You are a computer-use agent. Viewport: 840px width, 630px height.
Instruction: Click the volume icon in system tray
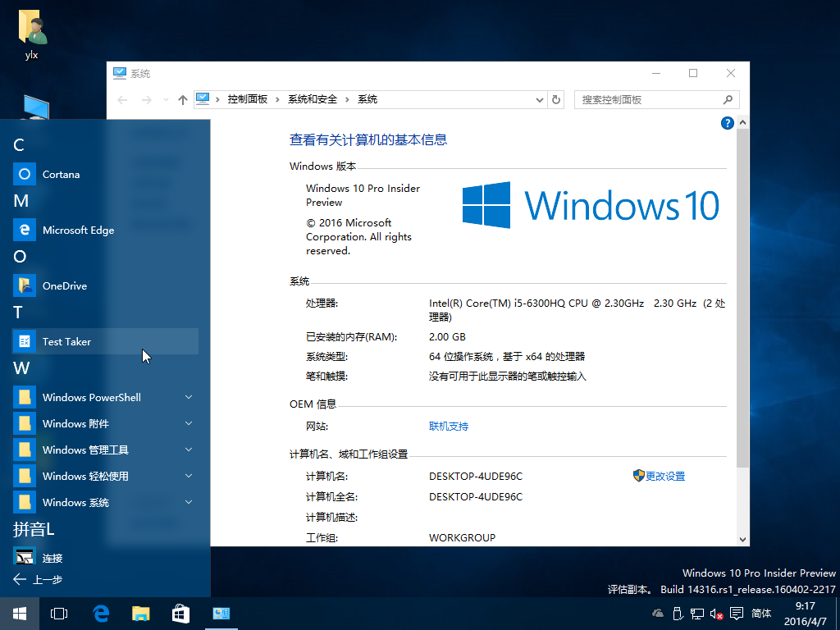(715, 614)
